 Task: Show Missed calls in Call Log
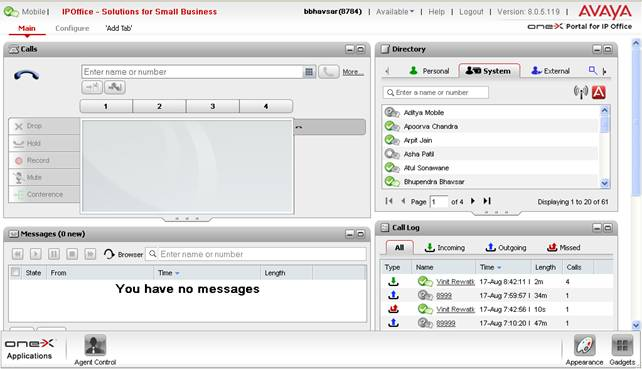(564, 248)
